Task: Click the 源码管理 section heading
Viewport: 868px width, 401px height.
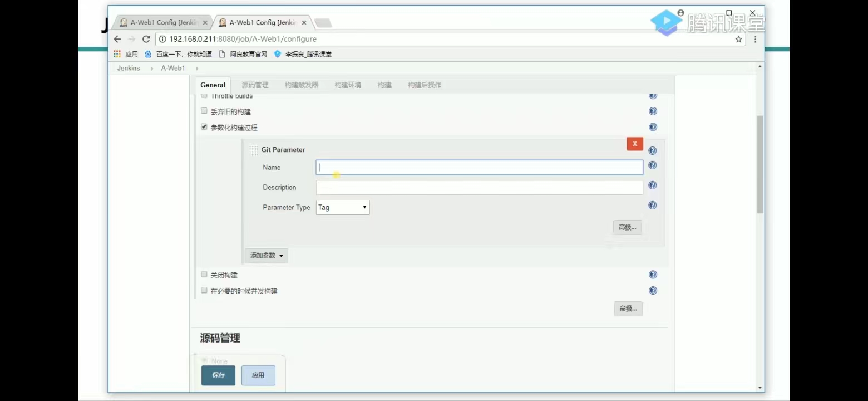Action: pos(220,338)
